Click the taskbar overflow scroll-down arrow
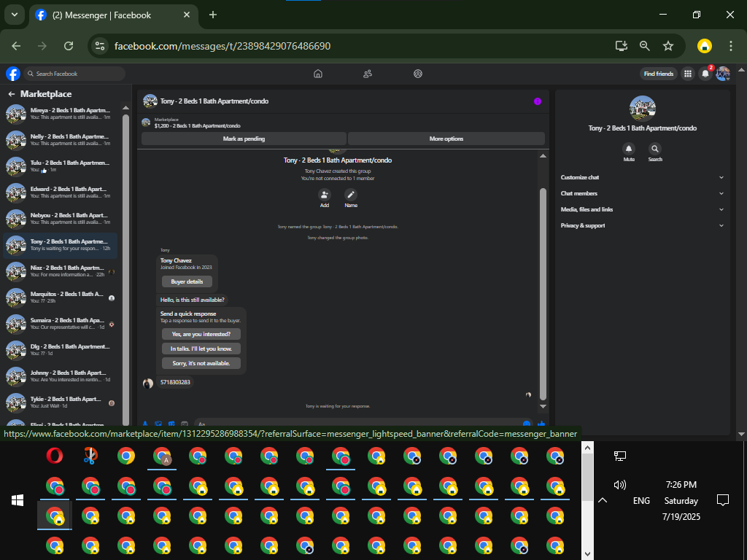The height and width of the screenshot is (560, 747). coord(587,554)
